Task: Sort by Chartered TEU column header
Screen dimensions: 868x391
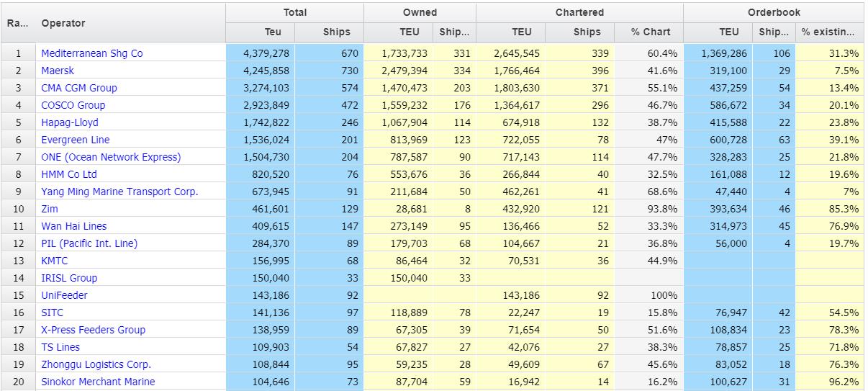Action: (x=511, y=32)
